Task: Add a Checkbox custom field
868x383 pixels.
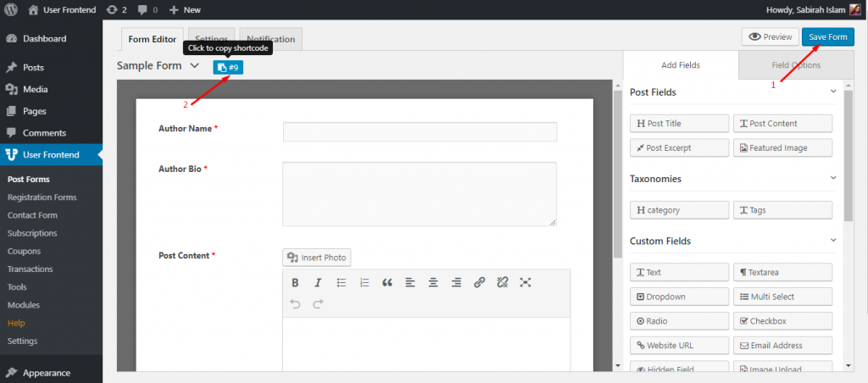Action: (x=782, y=321)
